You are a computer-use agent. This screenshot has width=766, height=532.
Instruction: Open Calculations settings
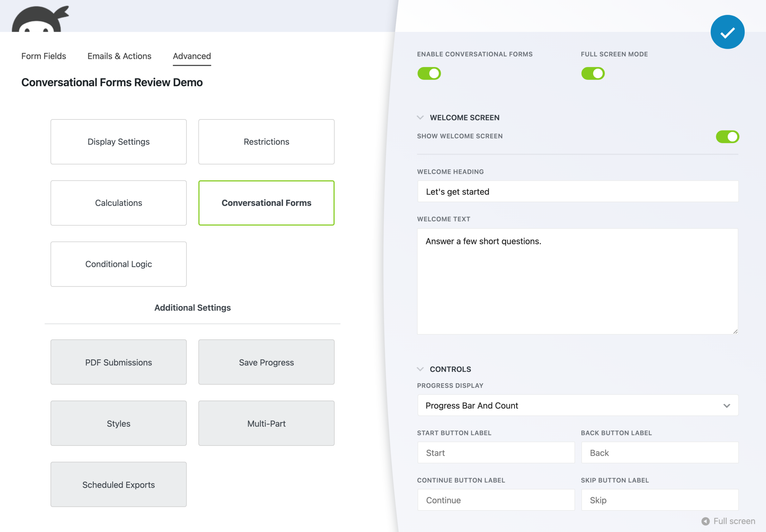pyautogui.click(x=118, y=203)
